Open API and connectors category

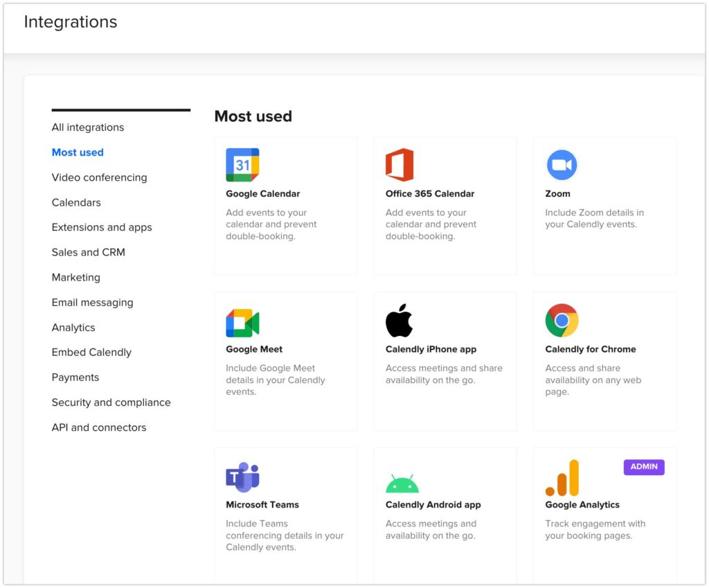(99, 427)
